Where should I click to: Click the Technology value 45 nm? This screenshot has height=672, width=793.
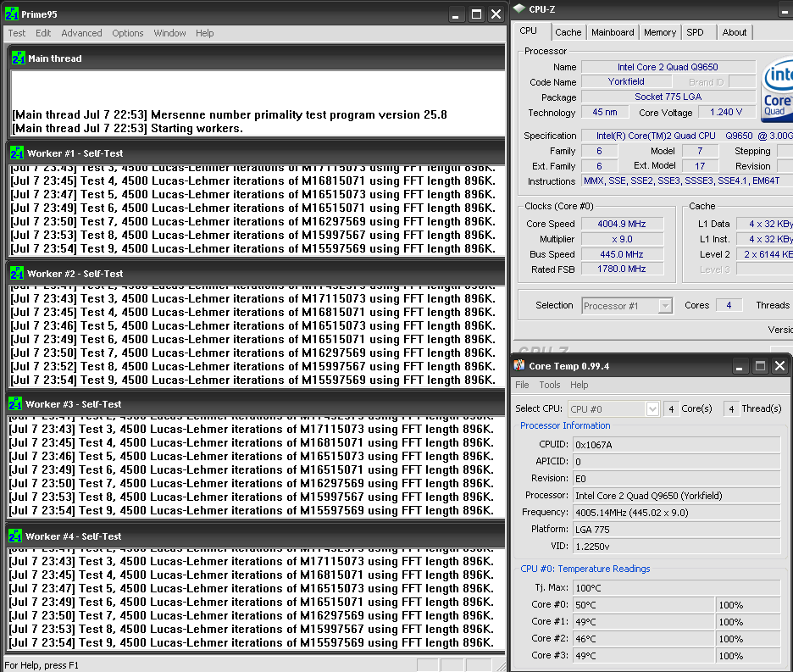coord(605,112)
